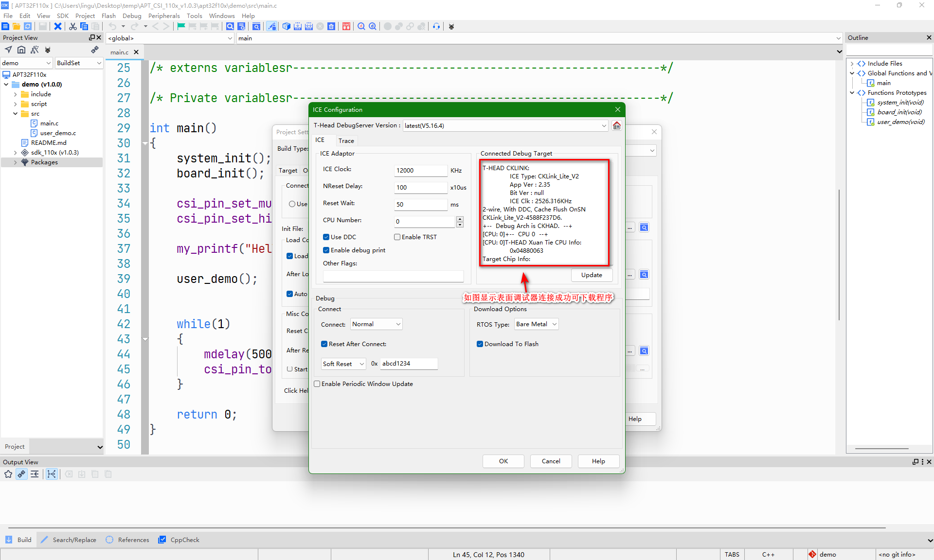Toggle Download To Flash checkbox
The width and height of the screenshot is (934, 560).
480,344
